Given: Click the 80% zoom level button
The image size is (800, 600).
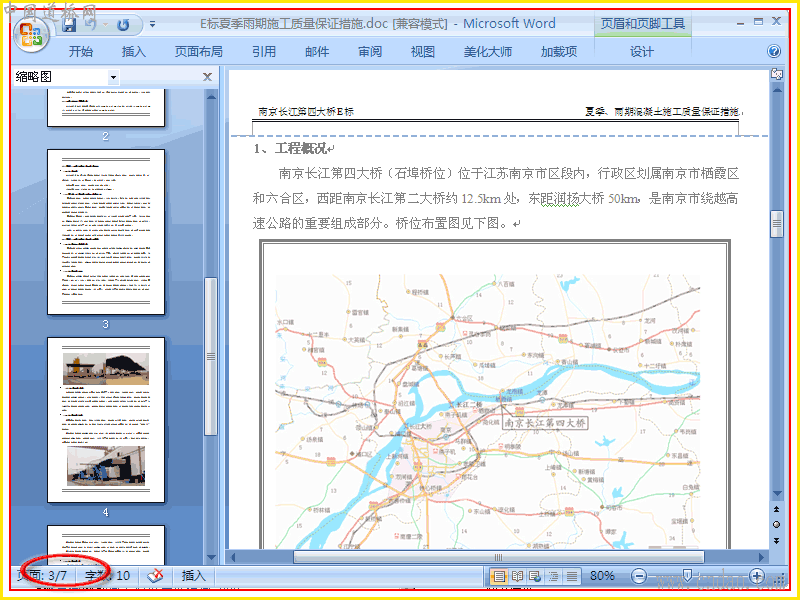Looking at the screenshot, I should tap(602, 576).
